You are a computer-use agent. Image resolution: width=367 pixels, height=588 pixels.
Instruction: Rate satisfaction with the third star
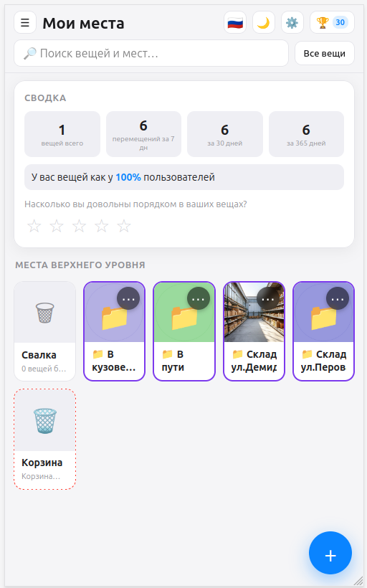[x=79, y=226]
